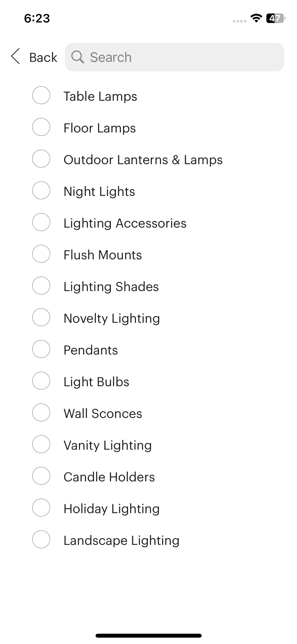Tap the battery indicator icon
Image resolution: width=297 pixels, height=644 pixels.
[276, 18]
